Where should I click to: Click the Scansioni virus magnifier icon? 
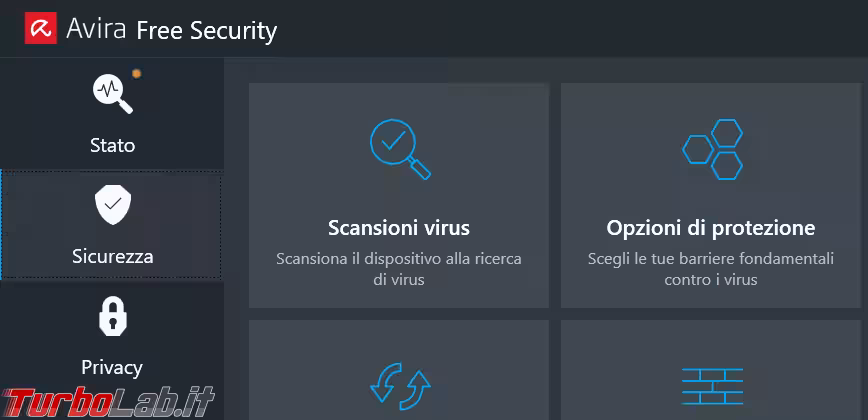click(399, 148)
